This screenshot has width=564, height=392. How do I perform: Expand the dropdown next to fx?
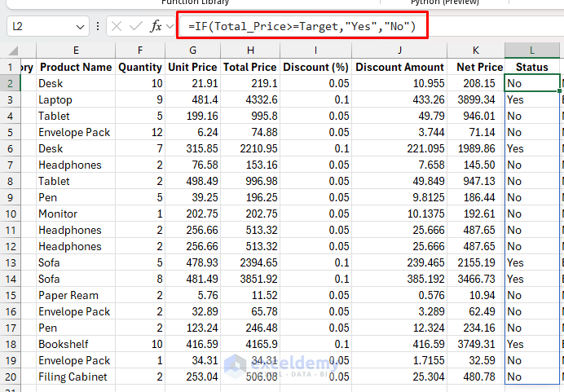pos(170,26)
